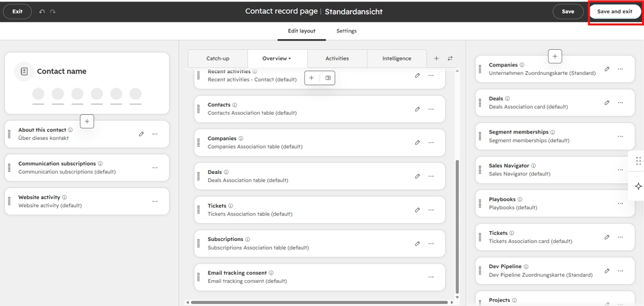Click the redo arrow icon
The width and height of the screenshot is (644, 306).
pos(52,11)
